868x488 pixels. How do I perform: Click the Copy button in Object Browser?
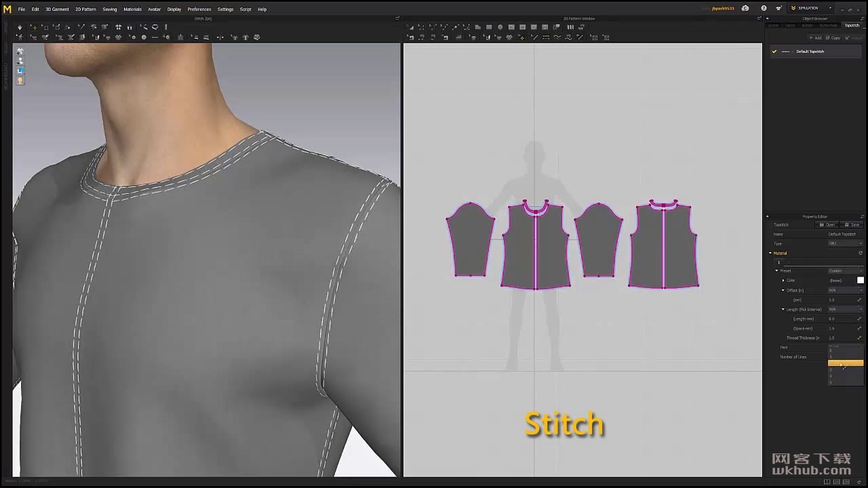pos(833,38)
